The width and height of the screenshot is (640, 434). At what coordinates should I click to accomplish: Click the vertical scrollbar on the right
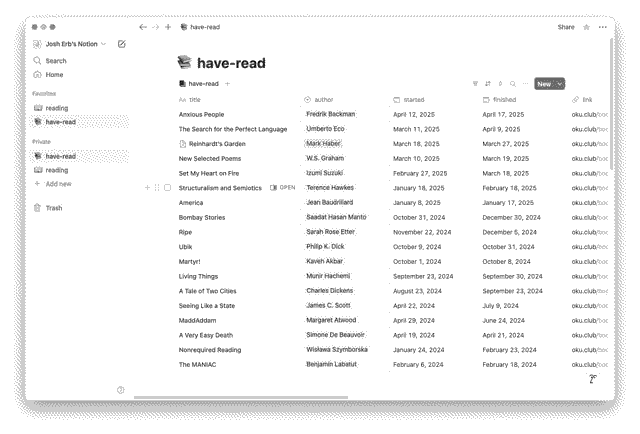tap(611, 104)
